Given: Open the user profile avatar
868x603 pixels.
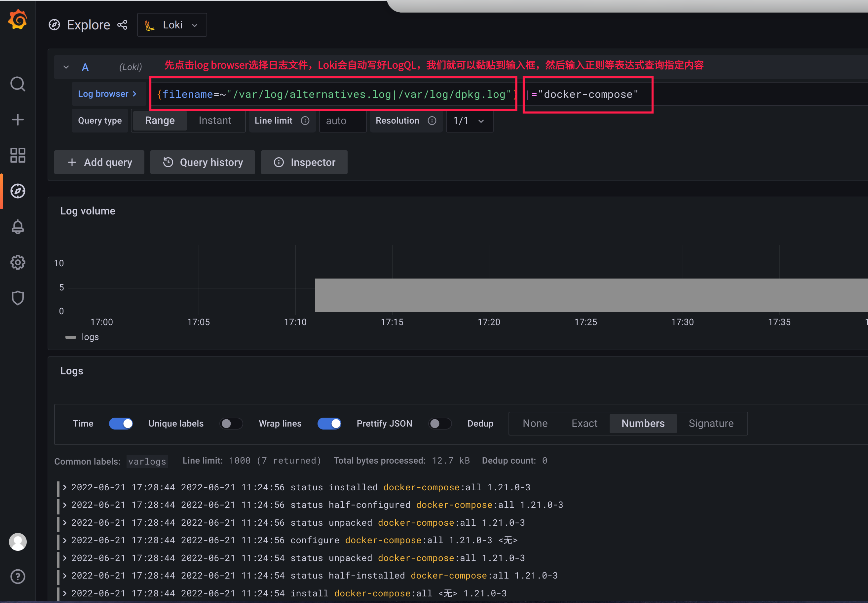Looking at the screenshot, I should point(18,542).
